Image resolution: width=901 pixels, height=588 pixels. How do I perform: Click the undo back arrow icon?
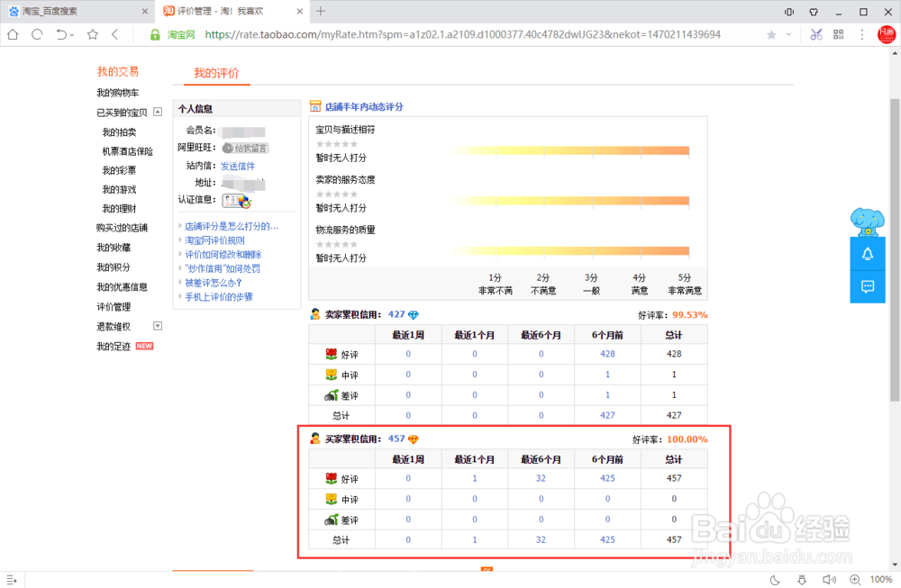point(61,34)
